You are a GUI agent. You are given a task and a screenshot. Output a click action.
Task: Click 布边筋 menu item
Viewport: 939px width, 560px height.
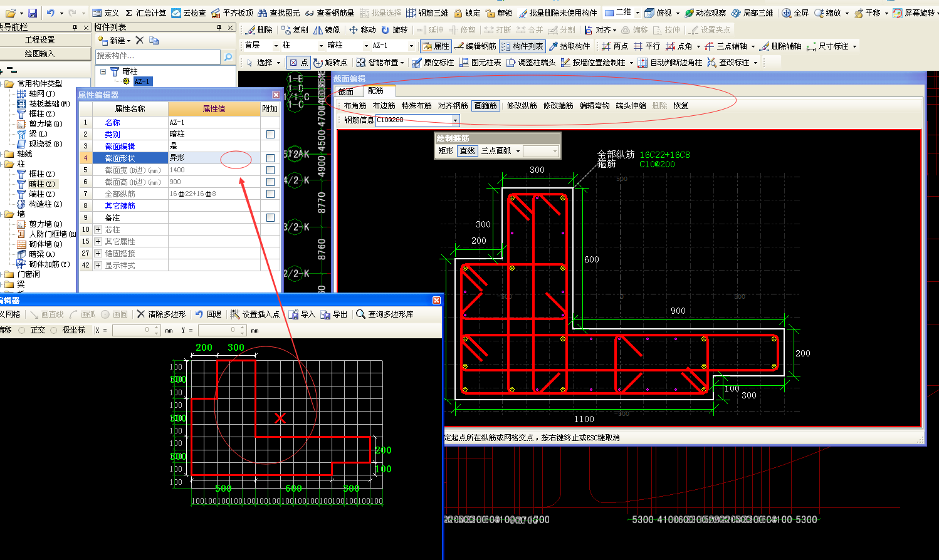coord(384,106)
